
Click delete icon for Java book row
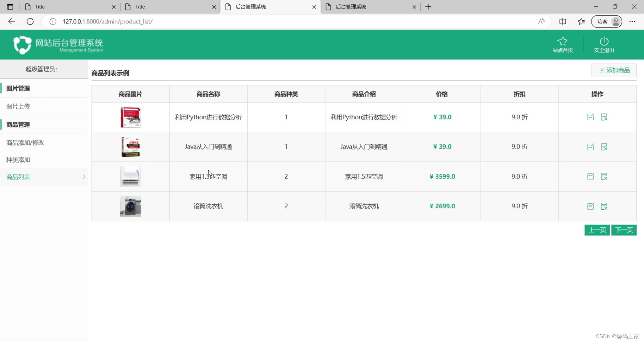click(604, 147)
